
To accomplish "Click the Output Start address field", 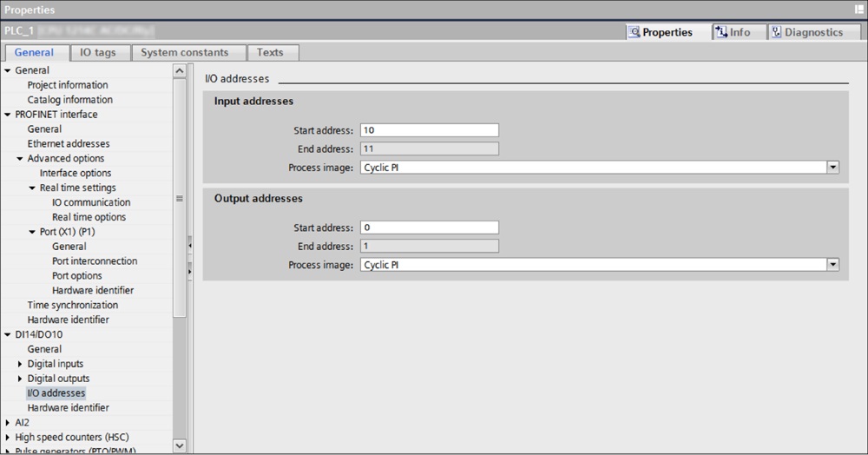I will pyautogui.click(x=429, y=227).
